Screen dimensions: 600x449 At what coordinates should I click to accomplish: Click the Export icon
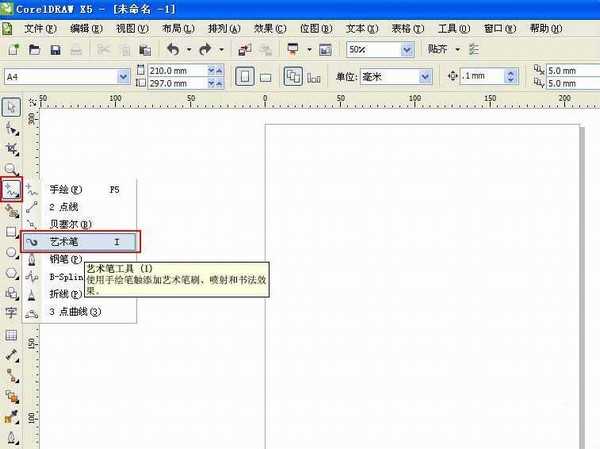point(266,50)
